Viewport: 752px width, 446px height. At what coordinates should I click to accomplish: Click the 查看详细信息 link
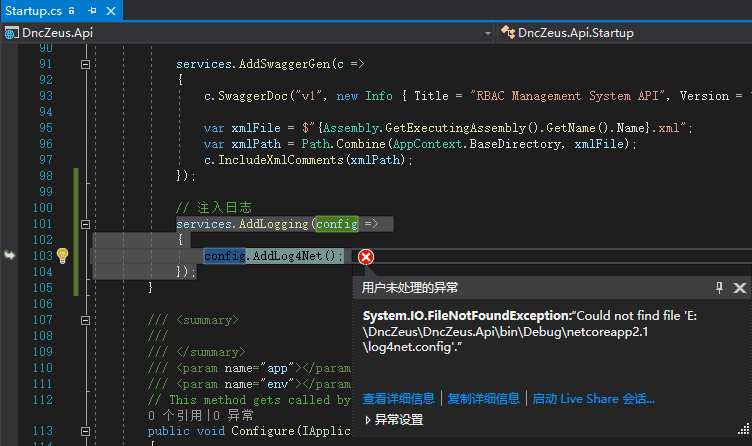(398, 398)
